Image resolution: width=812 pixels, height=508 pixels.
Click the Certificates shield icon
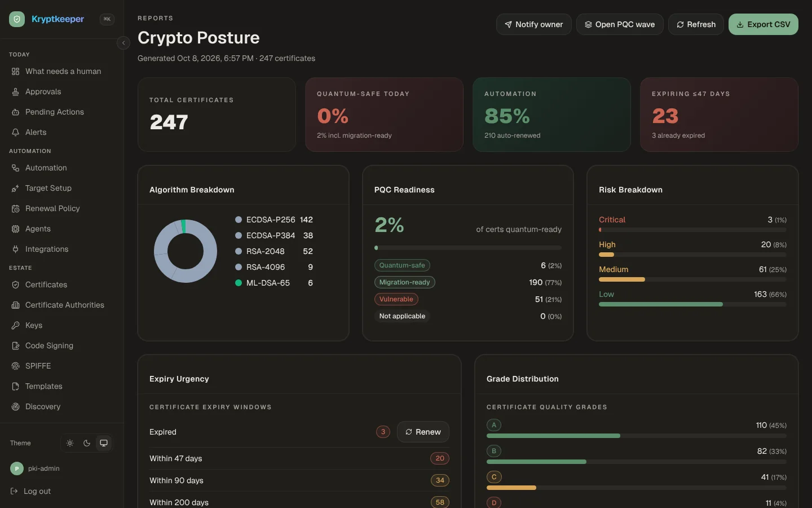coord(15,284)
